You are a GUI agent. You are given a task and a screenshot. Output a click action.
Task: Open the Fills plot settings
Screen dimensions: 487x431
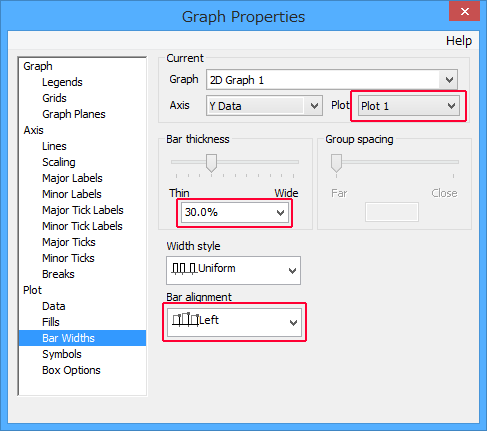51,322
